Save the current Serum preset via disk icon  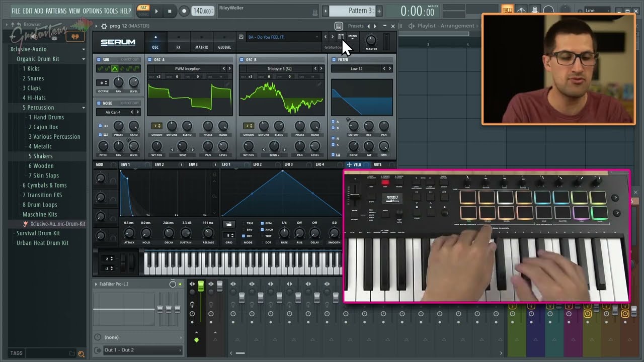click(341, 37)
